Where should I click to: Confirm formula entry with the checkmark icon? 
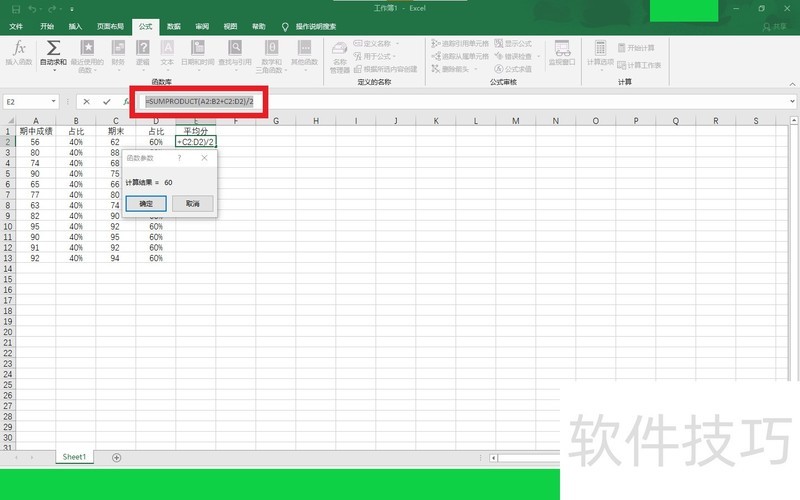(x=107, y=102)
